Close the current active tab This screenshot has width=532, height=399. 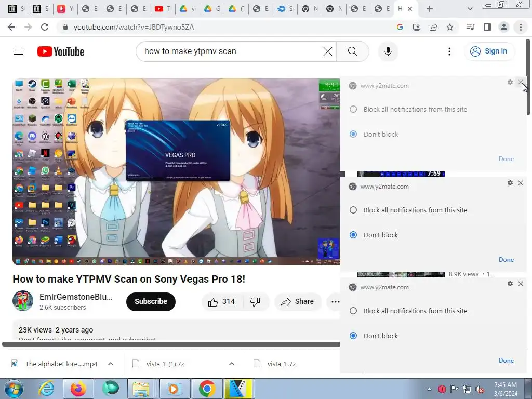pos(410,9)
